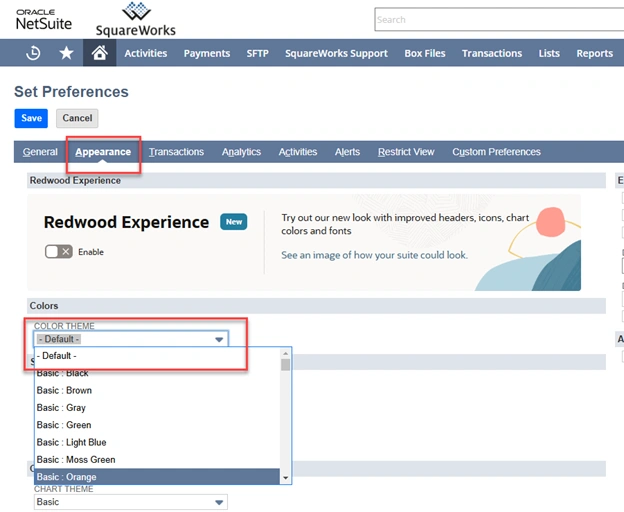Image resolution: width=624 pixels, height=512 pixels.
Task: Choose Basic : Moss Green theme
Action: point(75,460)
